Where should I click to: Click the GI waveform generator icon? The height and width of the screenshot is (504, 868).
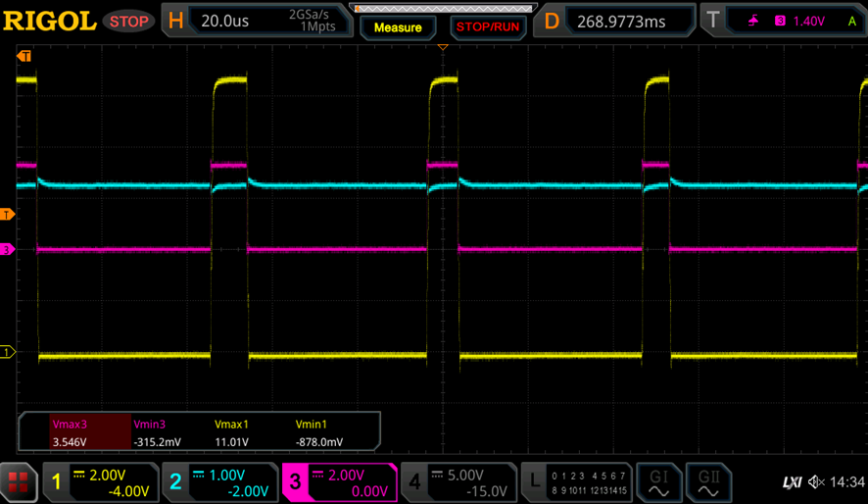[658, 482]
